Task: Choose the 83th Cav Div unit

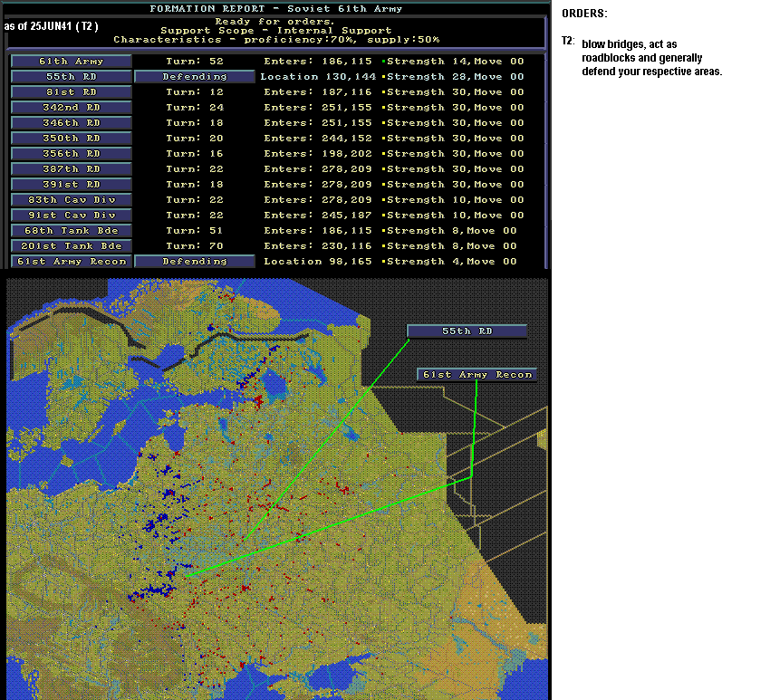Action: tap(72, 200)
